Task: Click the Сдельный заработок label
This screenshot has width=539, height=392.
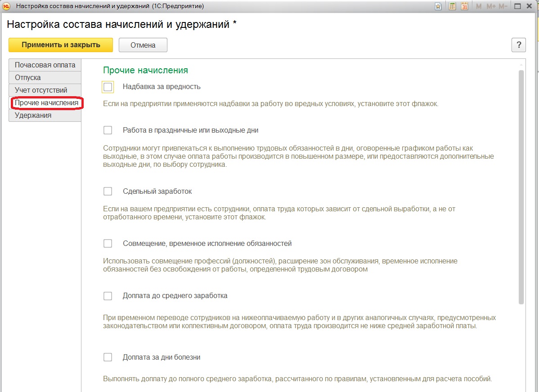Action: (157, 192)
